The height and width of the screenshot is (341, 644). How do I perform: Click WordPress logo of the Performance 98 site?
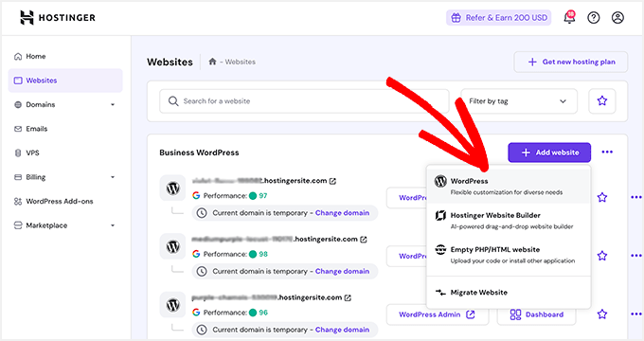173,246
